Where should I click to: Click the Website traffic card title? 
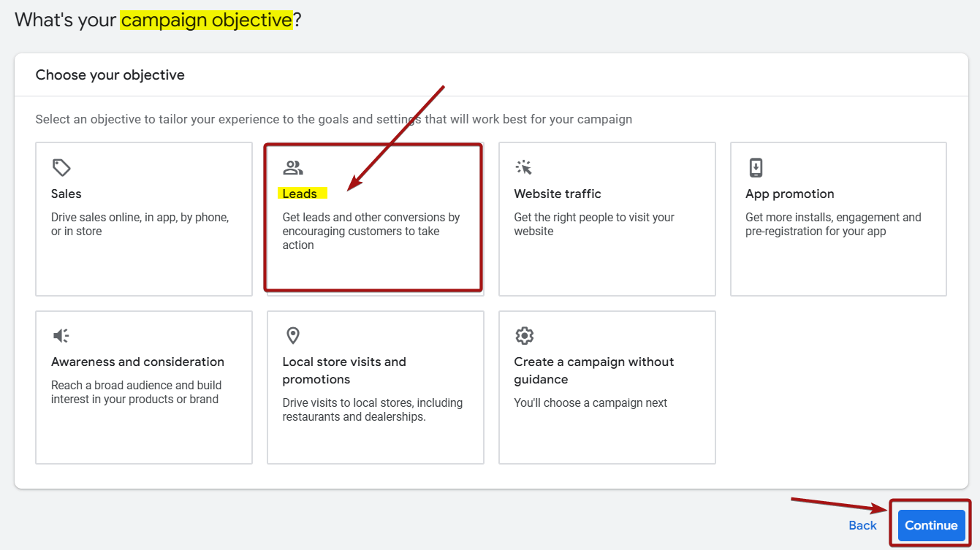click(x=557, y=194)
